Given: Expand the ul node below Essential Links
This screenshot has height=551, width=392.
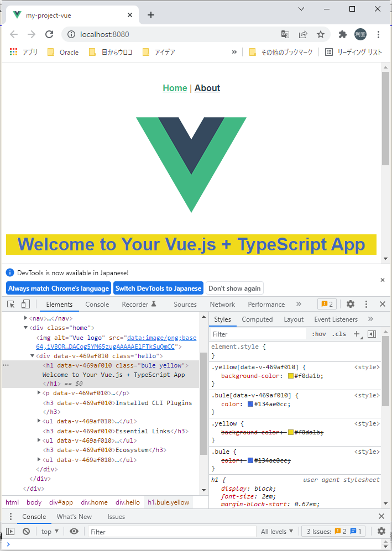Looking at the screenshot, I should (x=39, y=440).
